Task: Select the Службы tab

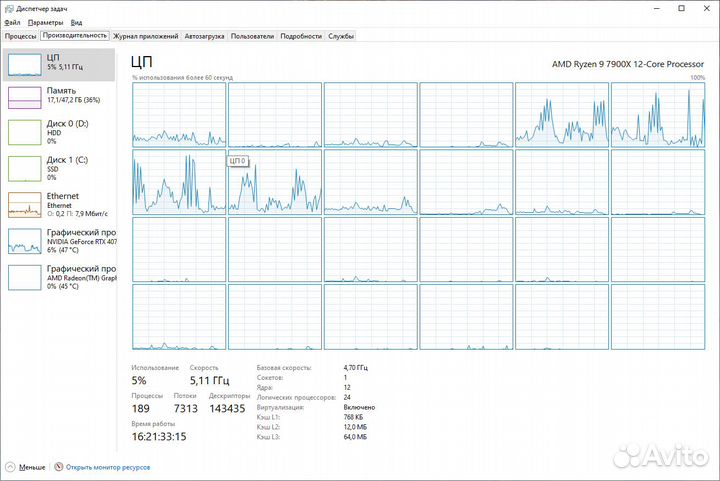Action: pos(341,36)
